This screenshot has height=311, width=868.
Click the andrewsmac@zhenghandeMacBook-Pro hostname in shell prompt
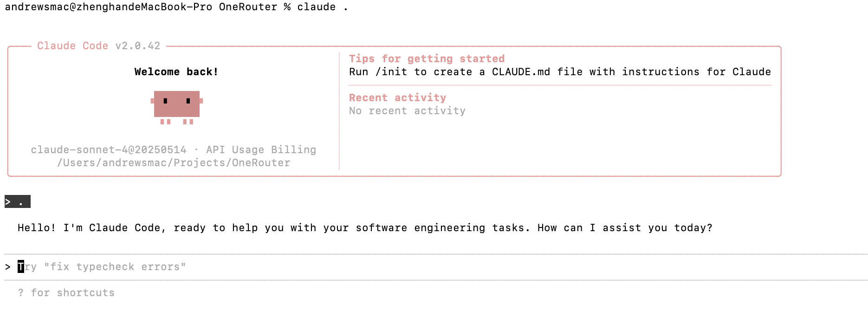[x=109, y=7]
